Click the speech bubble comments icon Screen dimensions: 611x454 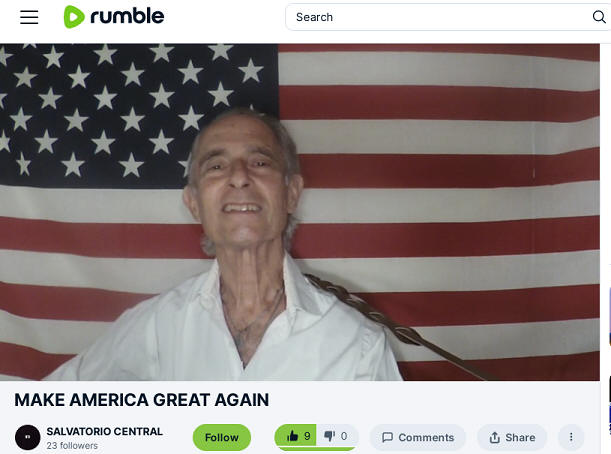[x=387, y=438]
